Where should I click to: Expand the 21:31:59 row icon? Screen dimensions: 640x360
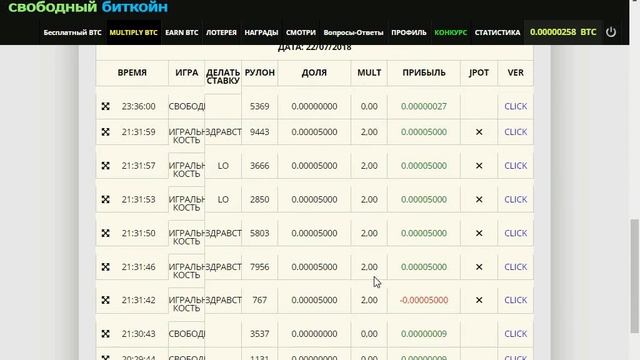[x=105, y=132]
